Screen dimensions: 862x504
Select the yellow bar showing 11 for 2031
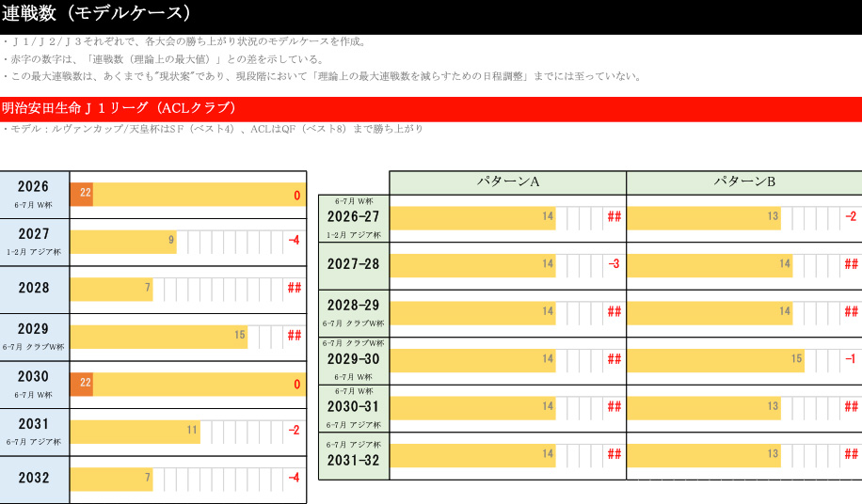pyautogui.click(x=134, y=432)
